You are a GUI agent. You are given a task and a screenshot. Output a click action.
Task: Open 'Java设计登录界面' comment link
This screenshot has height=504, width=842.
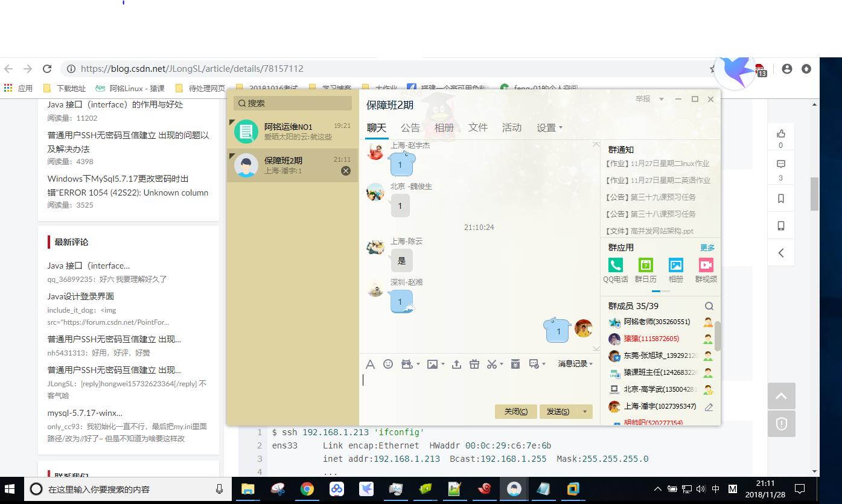click(81, 296)
